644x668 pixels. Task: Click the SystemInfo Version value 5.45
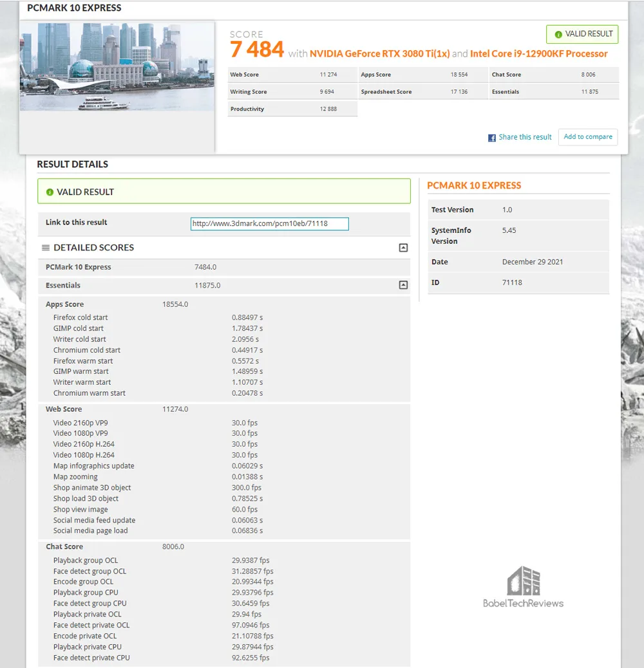pyautogui.click(x=509, y=230)
